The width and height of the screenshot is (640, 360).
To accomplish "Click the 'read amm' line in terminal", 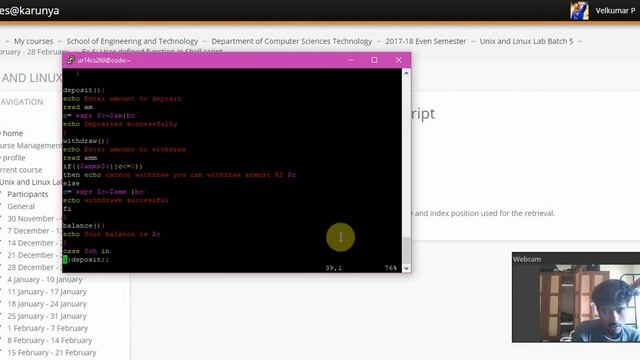I will (x=80, y=158).
